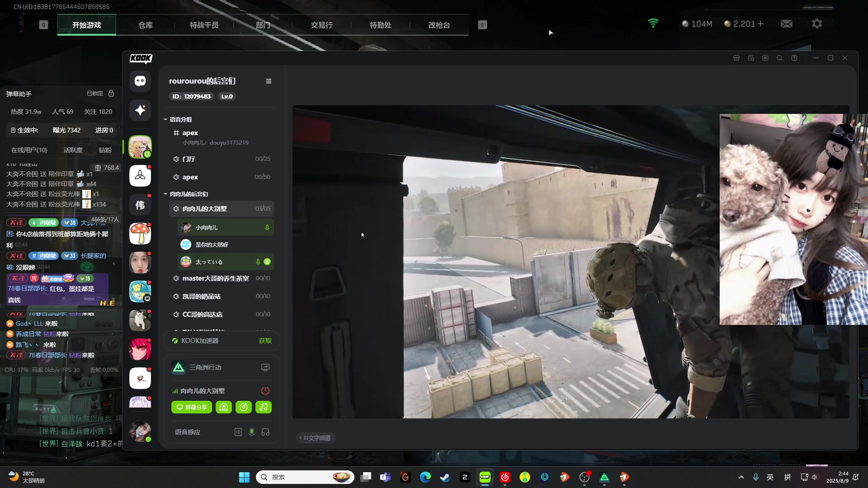
Task: Open the KOOK channel hashtag icon
Action: pos(765,58)
